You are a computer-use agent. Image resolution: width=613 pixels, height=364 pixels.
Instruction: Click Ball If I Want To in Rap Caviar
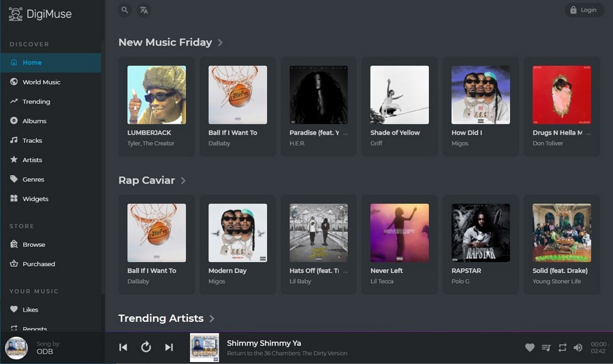pos(152,271)
